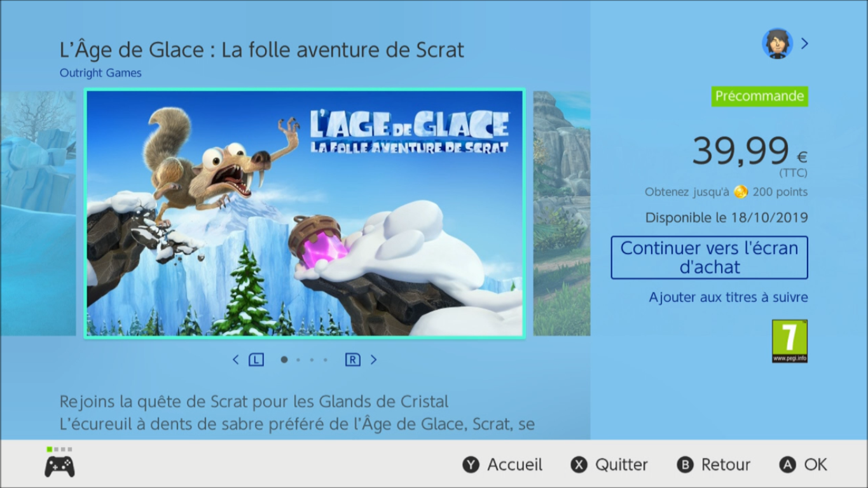Click the controller icon in bottom bar
The image size is (868, 488).
click(59, 466)
